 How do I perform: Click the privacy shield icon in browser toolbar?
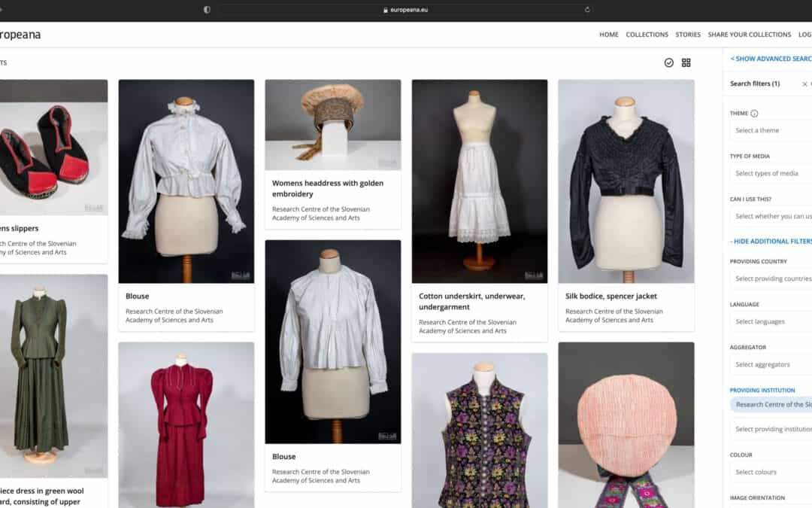coord(208,10)
